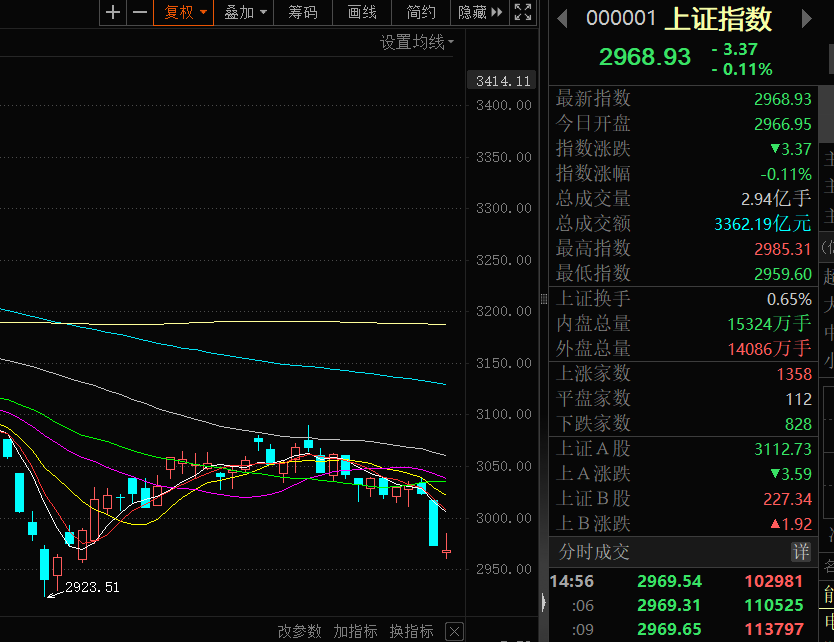Click 最高指数 value 2985.31

[782, 249]
